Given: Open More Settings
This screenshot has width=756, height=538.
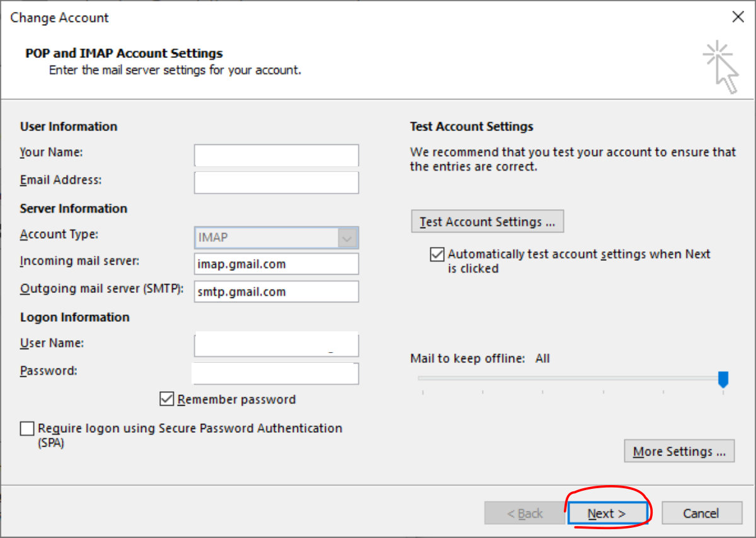Looking at the screenshot, I should [679, 451].
